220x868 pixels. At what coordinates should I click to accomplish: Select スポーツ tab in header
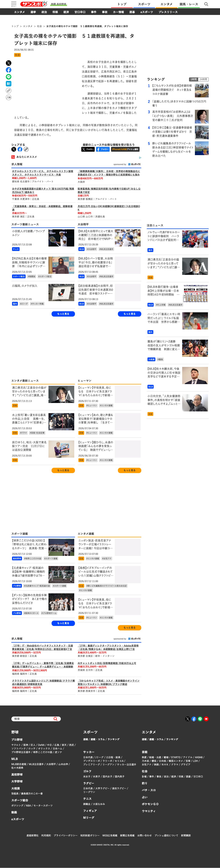pyautogui.click(x=144, y=4)
